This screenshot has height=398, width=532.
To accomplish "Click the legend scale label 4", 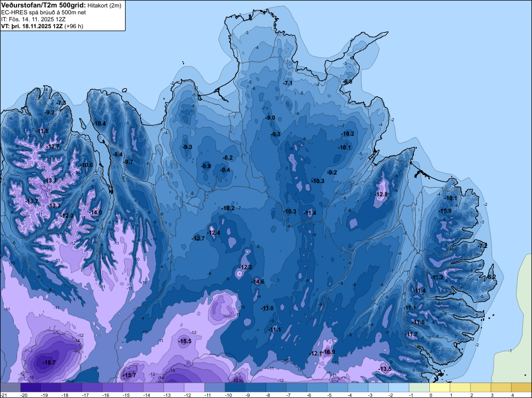I will coord(512,395).
